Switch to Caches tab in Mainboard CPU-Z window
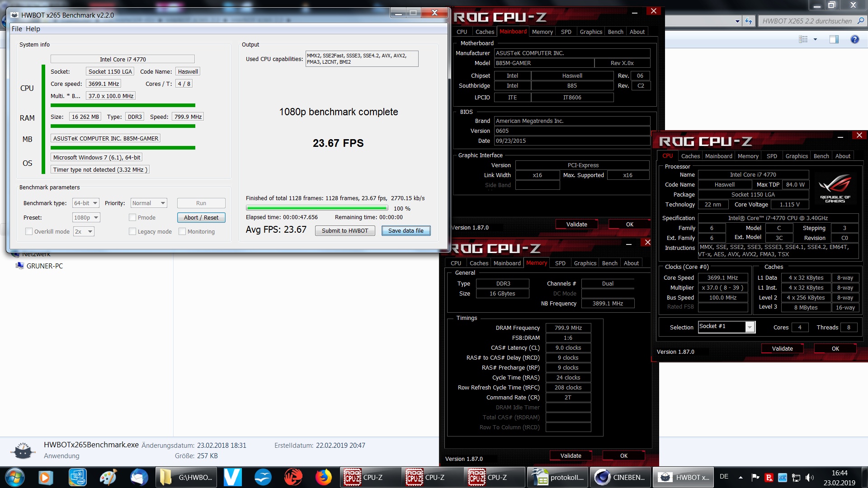Image resolution: width=868 pixels, height=488 pixels. point(485,32)
